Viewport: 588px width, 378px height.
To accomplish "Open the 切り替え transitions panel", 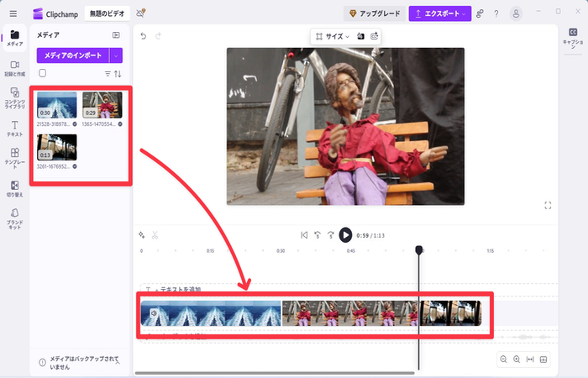I will (14, 188).
